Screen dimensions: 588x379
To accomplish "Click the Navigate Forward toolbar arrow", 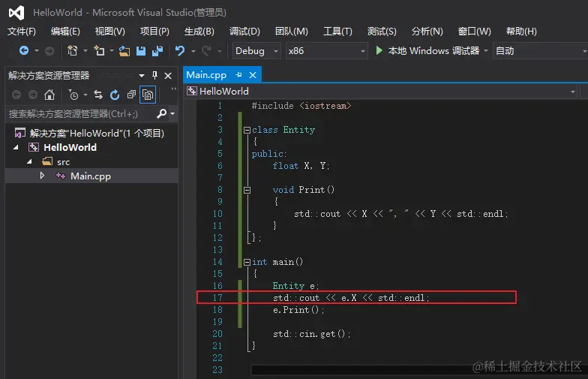I will pyautogui.click(x=49, y=51).
